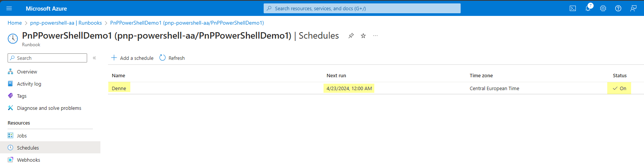644x167 pixels.
Task: Add this runbook to favorites star
Action: tap(363, 36)
